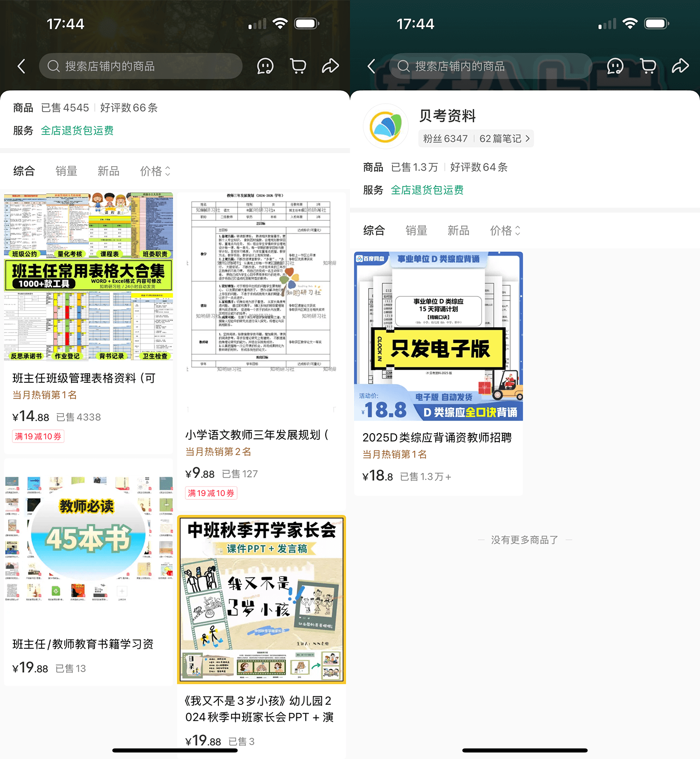Open 2025D类综应背诵资教师招聘 product title

click(437, 437)
